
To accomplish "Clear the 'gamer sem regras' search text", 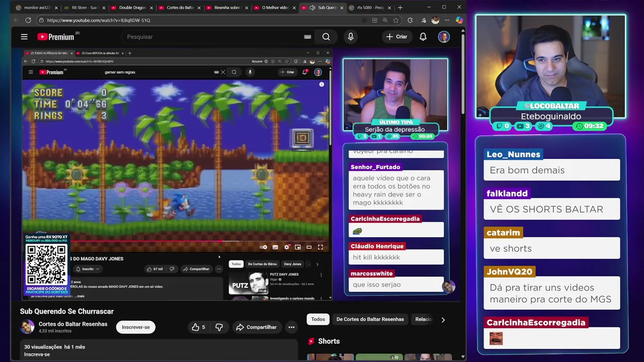I will click(x=223, y=72).
